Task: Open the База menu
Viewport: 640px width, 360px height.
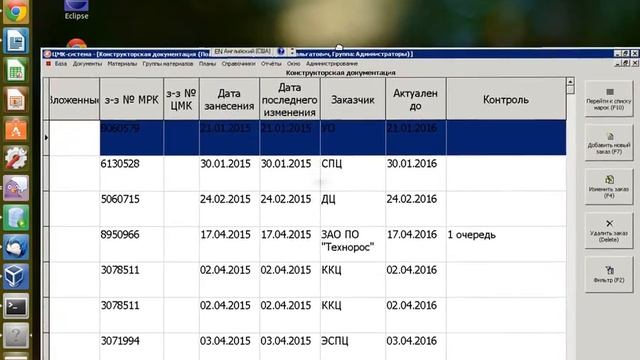Action: pos(61,64)
